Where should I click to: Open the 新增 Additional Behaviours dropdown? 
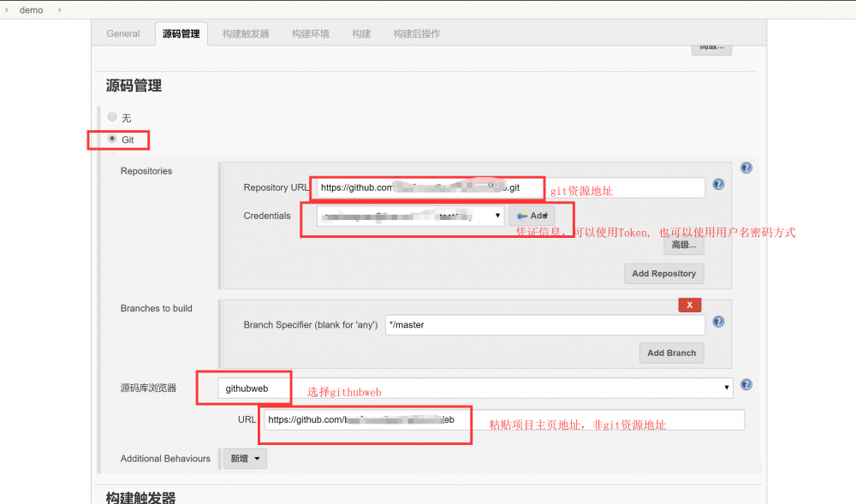(x=244, y=458)
